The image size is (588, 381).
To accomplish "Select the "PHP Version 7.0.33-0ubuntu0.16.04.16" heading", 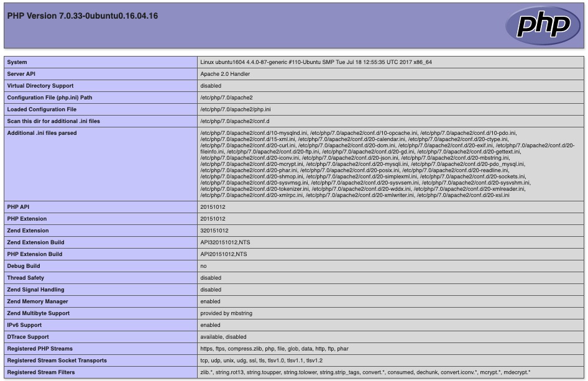I will [83, 16].
